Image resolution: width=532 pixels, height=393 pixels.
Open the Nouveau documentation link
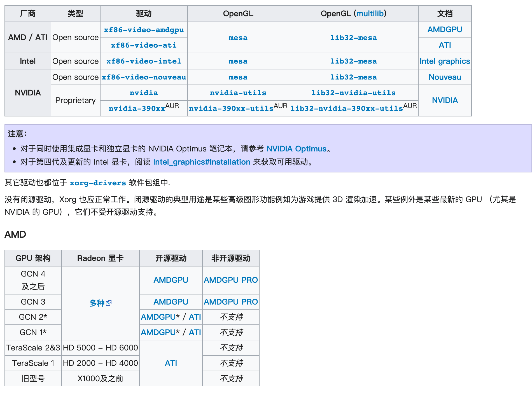click(445, 77)
